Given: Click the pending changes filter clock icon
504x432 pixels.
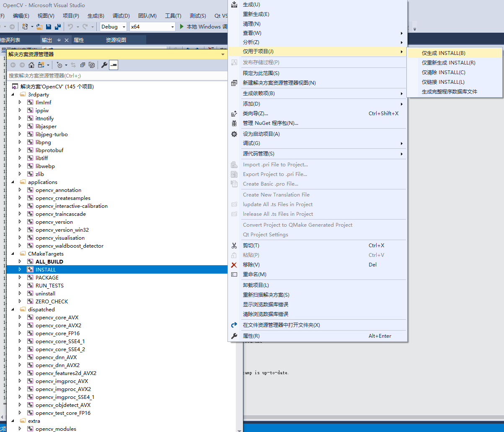Looking at the screenshot, I should [x=60, y=65].
